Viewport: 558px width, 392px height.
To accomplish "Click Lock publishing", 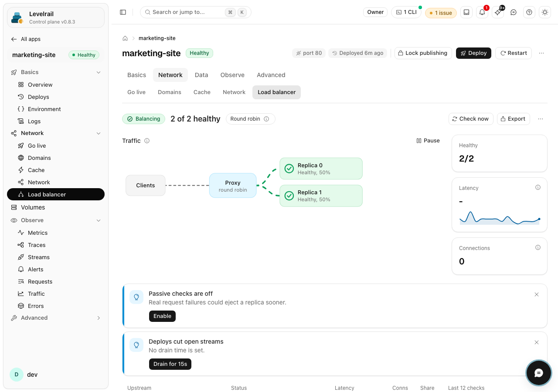I will 423,53.
